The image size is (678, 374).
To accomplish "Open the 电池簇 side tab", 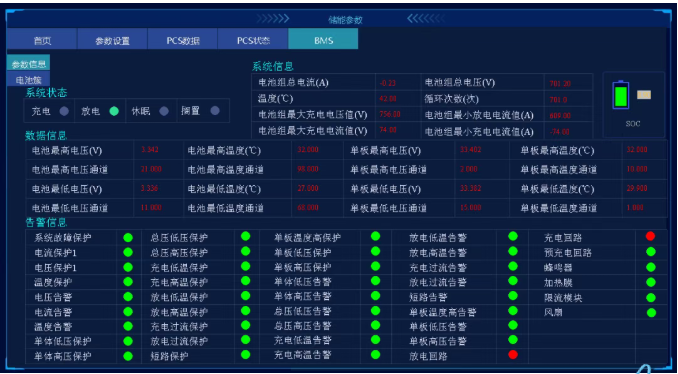I will 29,79.
